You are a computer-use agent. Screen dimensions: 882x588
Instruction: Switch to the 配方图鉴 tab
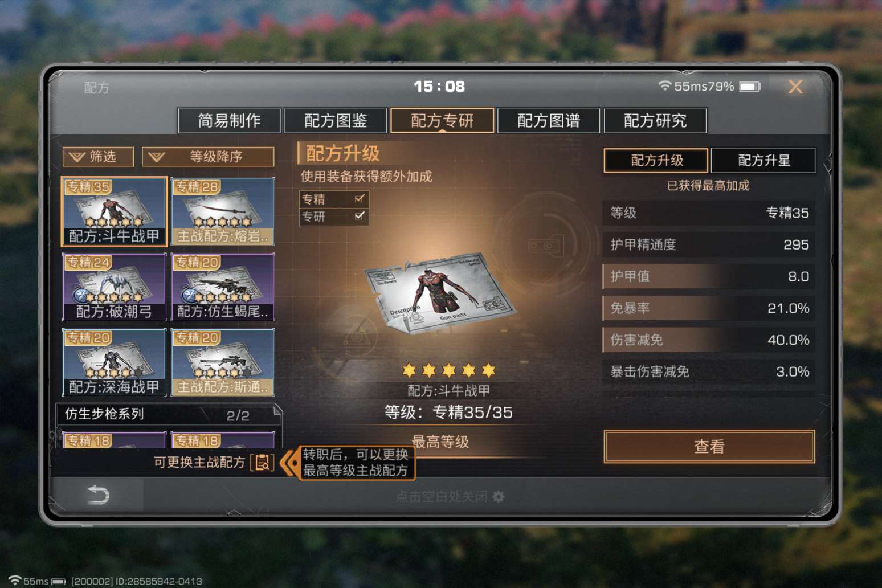pos(336,121)
